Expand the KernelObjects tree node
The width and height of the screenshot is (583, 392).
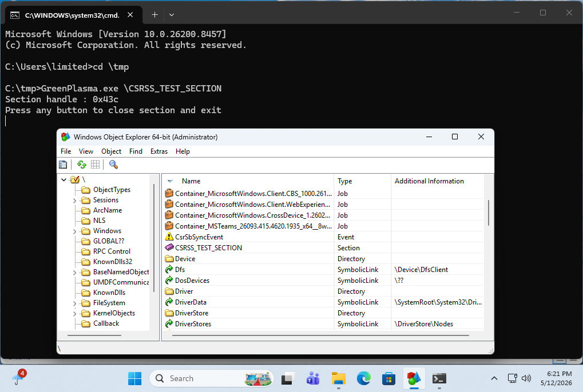coord(75,314)
